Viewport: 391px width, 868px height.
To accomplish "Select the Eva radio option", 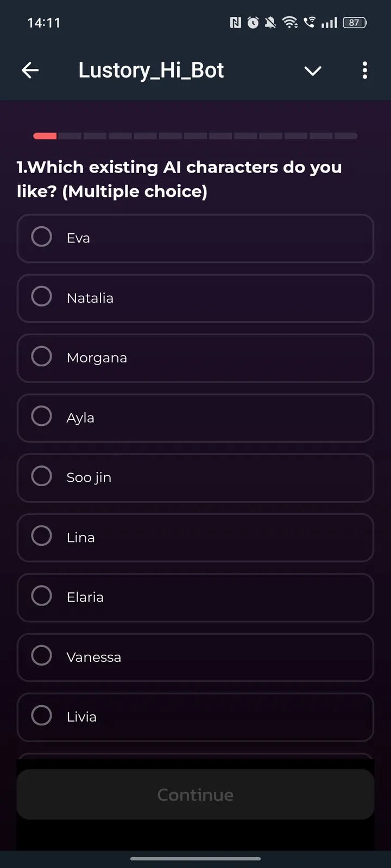I will 42,237.
